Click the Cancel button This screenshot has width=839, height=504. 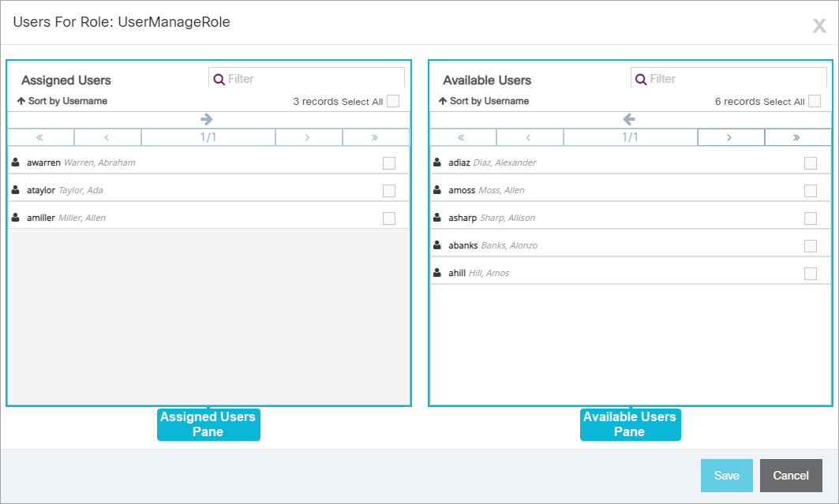pyautogui.click(x=791, y=476)
